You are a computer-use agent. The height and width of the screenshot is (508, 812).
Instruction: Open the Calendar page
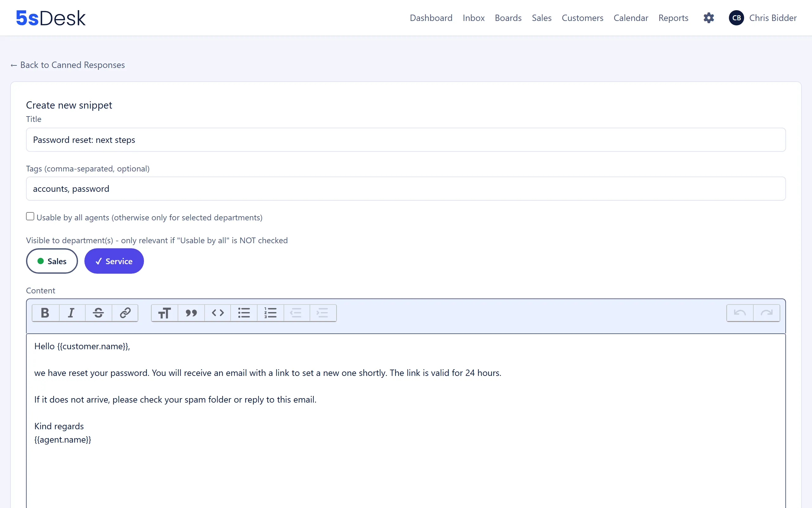[x=631, y=18]
